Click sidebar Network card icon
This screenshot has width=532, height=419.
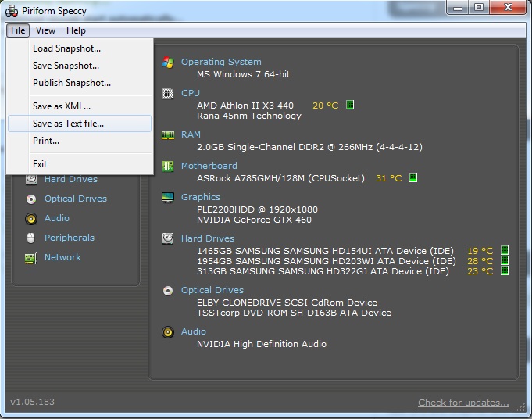(x=31, y=258)
